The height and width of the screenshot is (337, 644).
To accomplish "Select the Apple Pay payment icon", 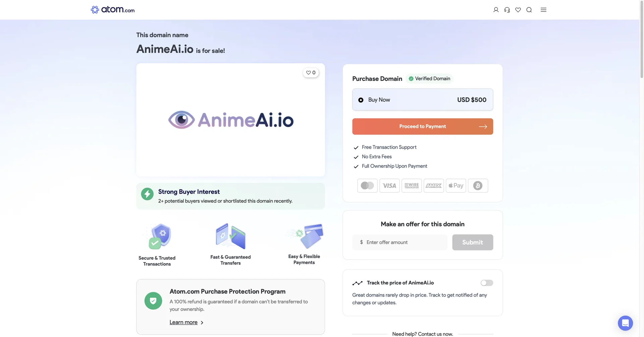I will coord(455,186).
